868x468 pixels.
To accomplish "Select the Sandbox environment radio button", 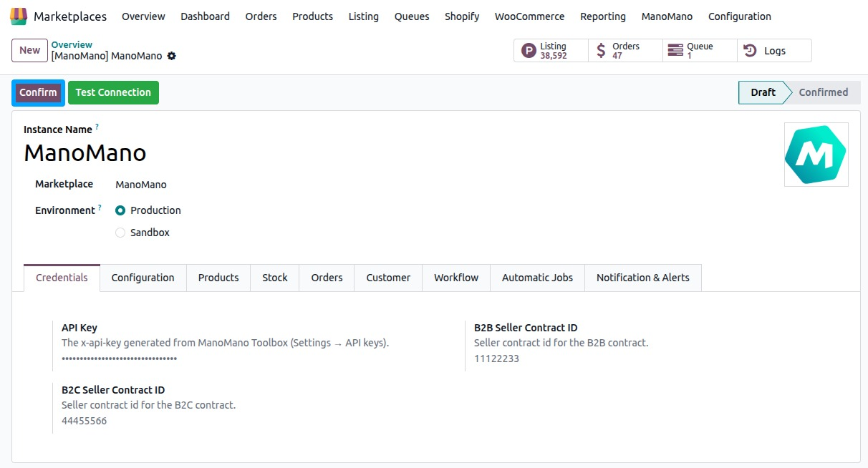I will pyautogui.click(x=120, y=233).
